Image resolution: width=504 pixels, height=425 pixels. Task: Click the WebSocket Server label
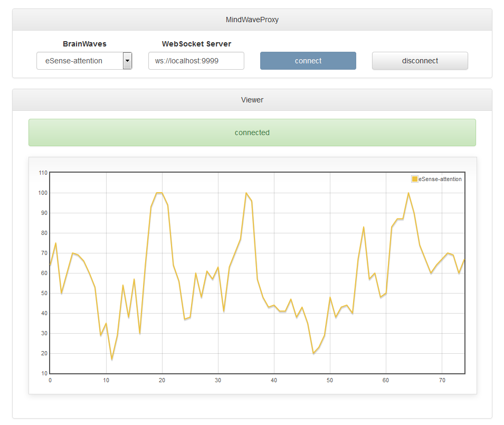click(196, 44)
